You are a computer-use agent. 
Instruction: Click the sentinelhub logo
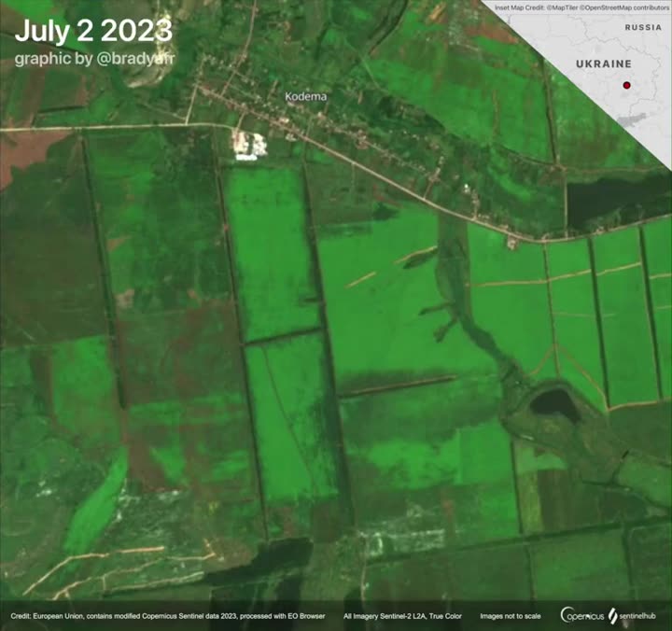(632, 616)
